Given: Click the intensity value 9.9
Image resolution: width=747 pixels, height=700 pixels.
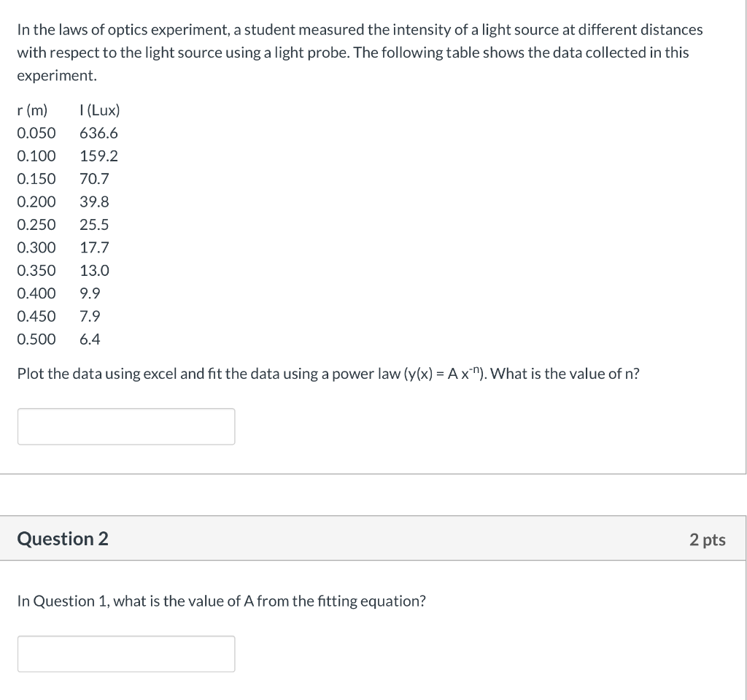Looking at the screenshot, I should tap(88, 293).
